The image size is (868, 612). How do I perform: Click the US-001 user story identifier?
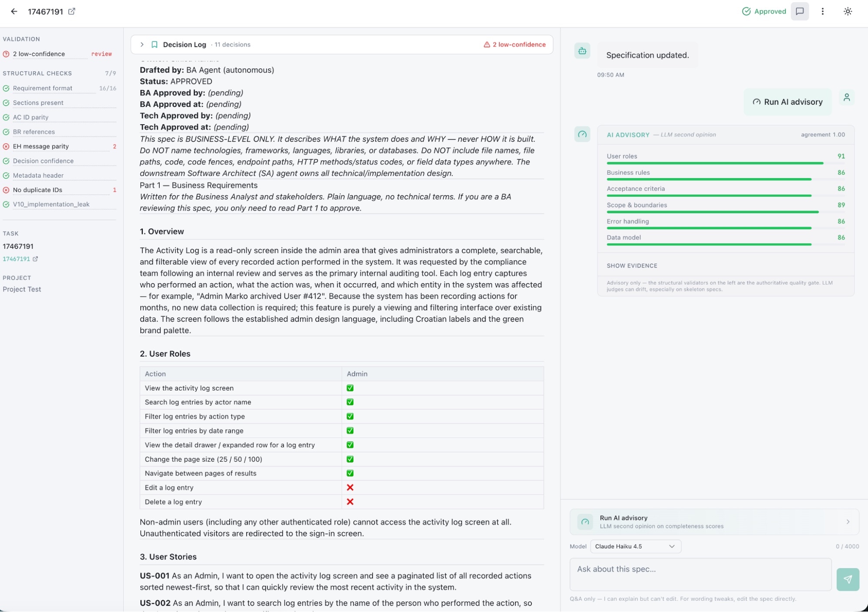coord(155,576)
